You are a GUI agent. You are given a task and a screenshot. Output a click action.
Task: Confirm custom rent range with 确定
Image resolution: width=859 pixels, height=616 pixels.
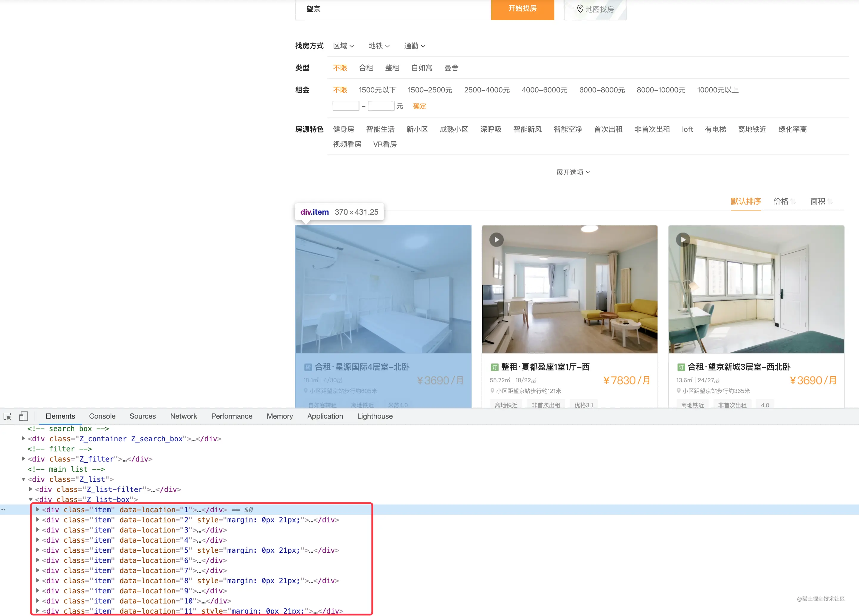tap(420, 106)
